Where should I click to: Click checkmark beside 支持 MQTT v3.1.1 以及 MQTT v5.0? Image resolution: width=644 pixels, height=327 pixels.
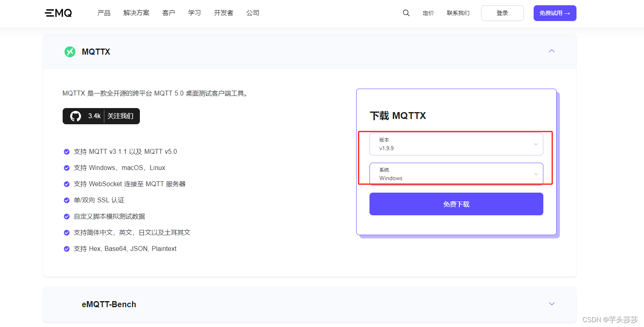(x=67, y=152)
